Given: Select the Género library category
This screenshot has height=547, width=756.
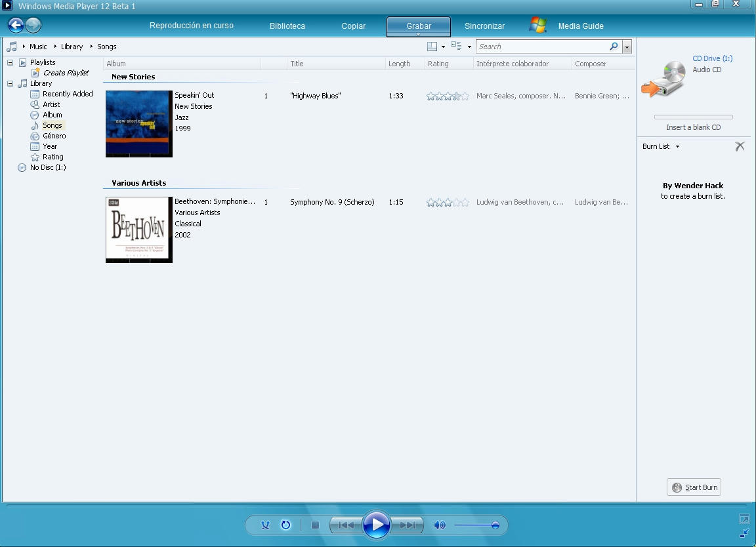Looking at the screenshot, I should click(55, 136).
